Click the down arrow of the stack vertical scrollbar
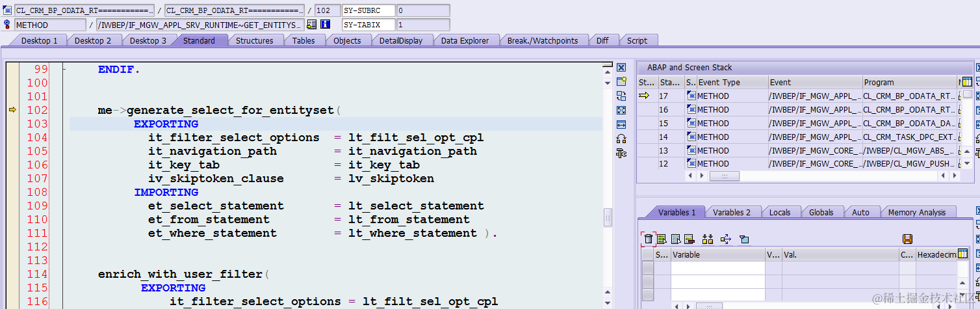Viewport: 980px width, 309px height. (967, 163)
